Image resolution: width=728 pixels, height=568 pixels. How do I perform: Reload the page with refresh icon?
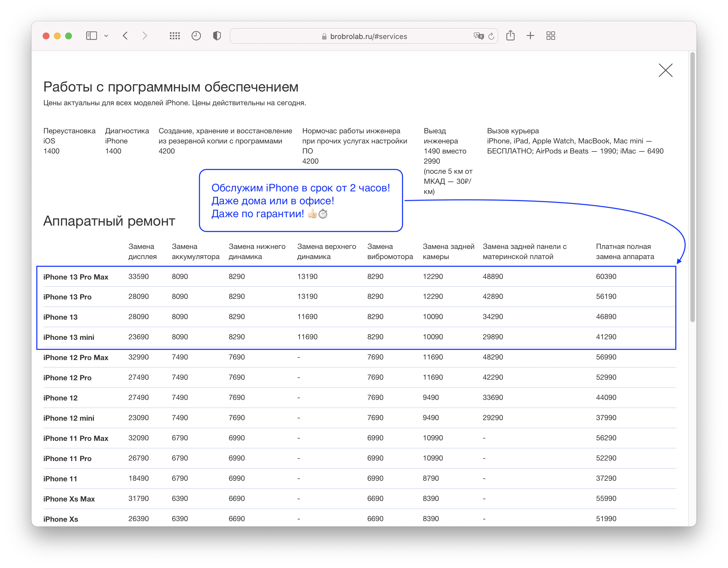(x=491, y=36)
